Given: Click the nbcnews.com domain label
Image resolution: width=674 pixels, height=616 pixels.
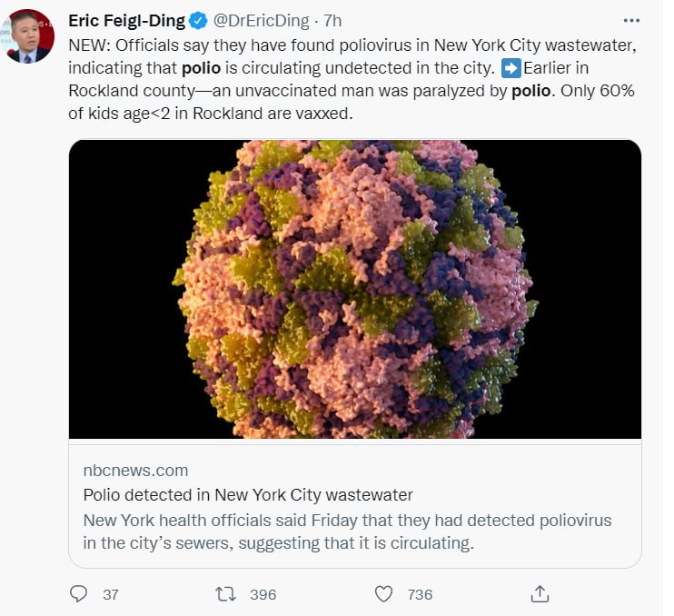Looking at the screenshot, I should click(135, 471).
